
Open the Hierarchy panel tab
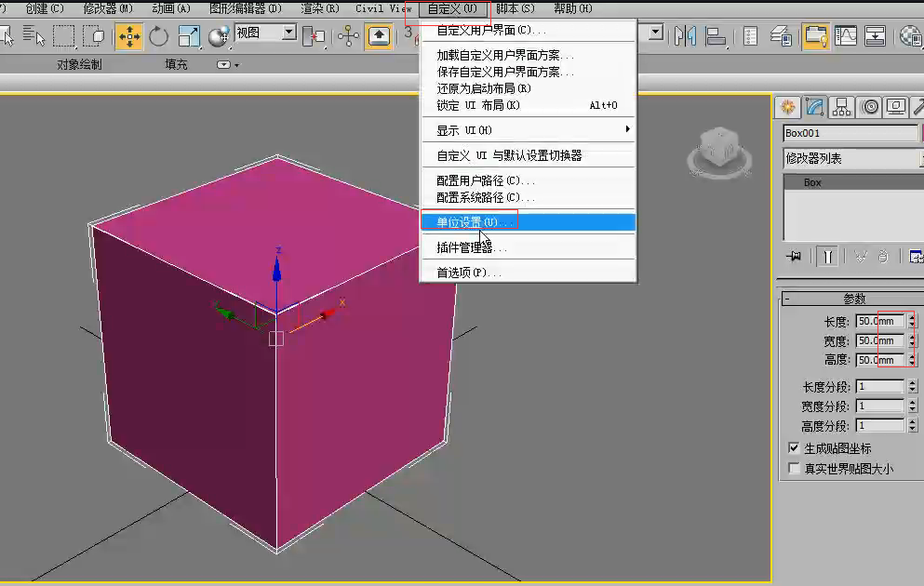pos(842,107)
